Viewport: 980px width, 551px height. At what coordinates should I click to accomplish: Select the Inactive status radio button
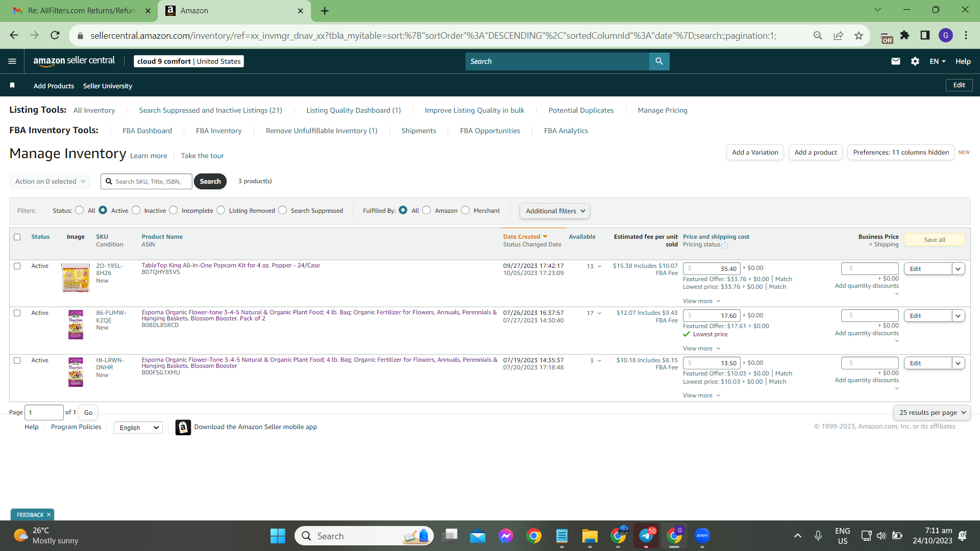pos(136,210)
